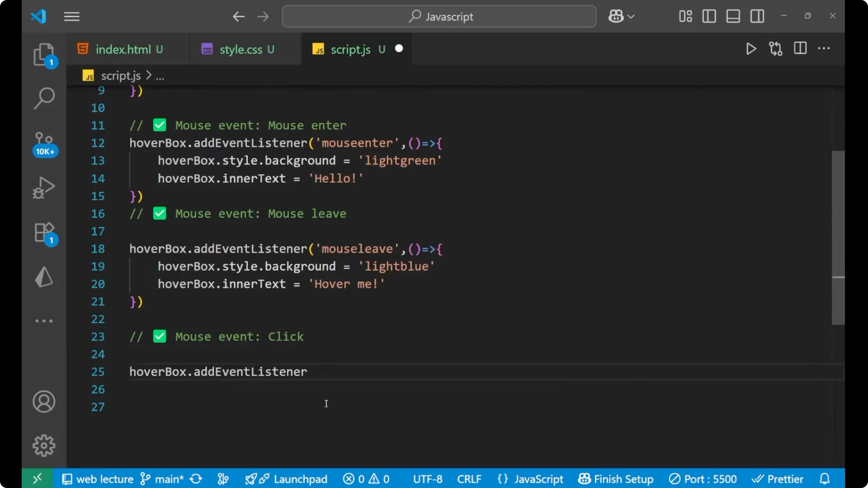Screen dimensions: 868x488
Task: Expand the script.js breadcrumb ellipsis
Action: [x=160, y=75]
